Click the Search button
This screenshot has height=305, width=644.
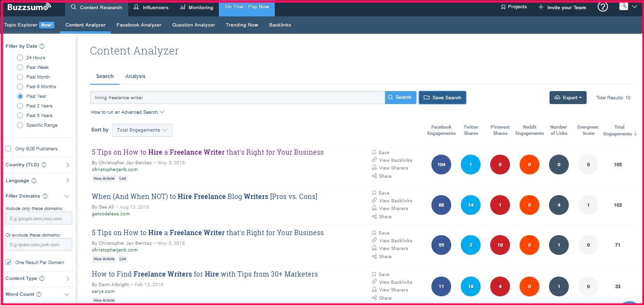400,97
